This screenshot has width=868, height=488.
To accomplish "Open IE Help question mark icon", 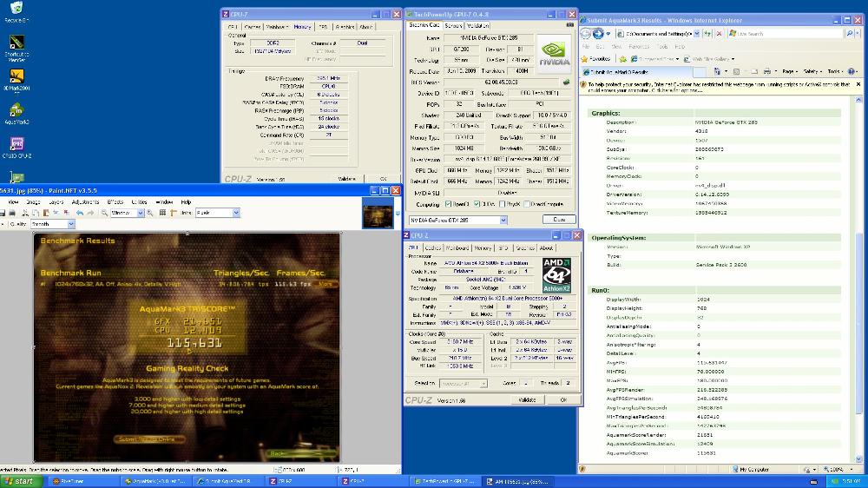I will [x=852, y=71].
